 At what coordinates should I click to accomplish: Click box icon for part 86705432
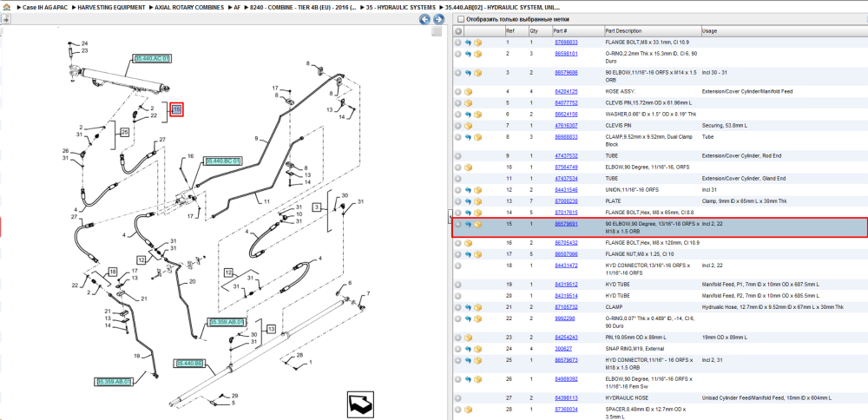click(x=469, y=243)
